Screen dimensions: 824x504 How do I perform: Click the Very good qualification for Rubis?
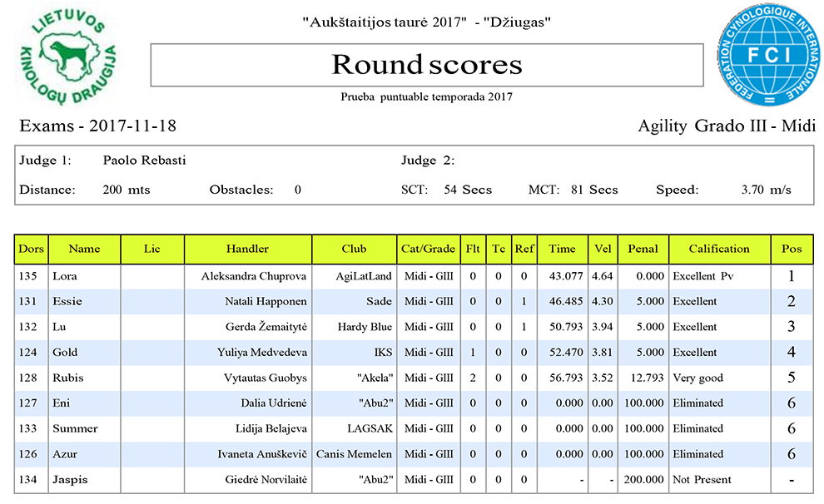[x=697, y=378]
